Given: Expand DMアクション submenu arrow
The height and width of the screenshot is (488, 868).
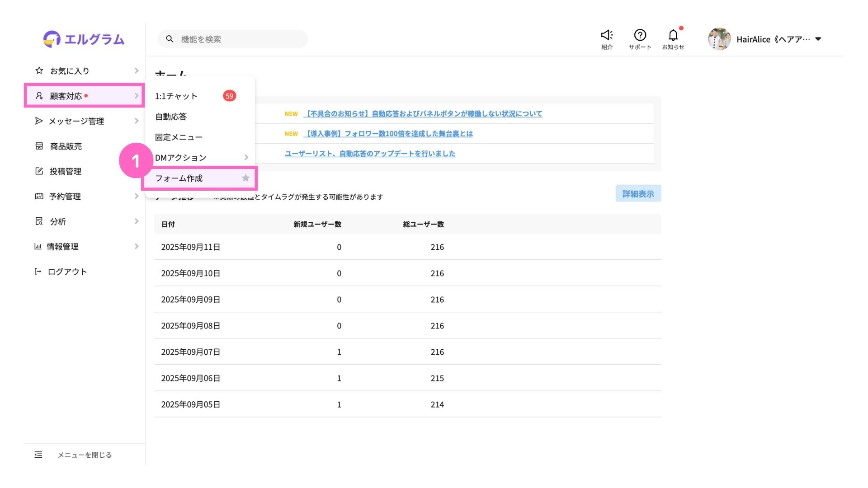Looking at the screenshot, I should [246, 157].
